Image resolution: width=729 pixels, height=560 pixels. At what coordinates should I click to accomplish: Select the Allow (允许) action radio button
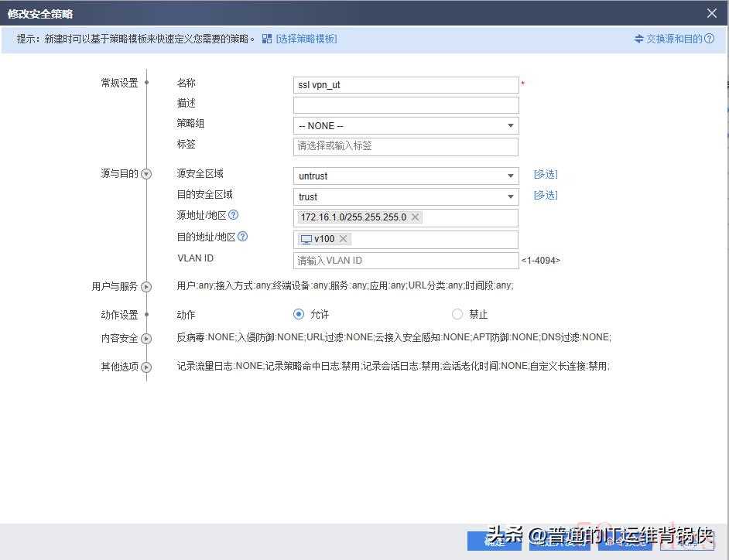(299, 314)
